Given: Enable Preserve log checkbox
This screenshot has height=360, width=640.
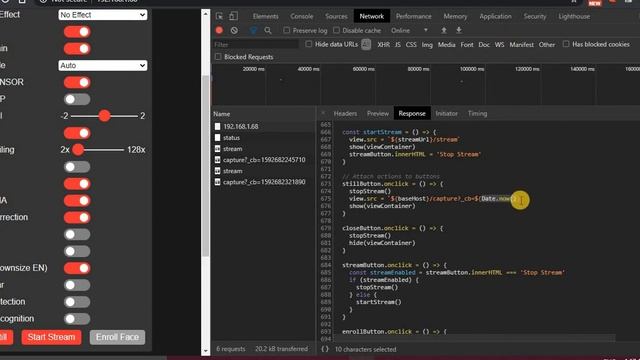Looking at the screenshot, I should click(x=287, y=30).
